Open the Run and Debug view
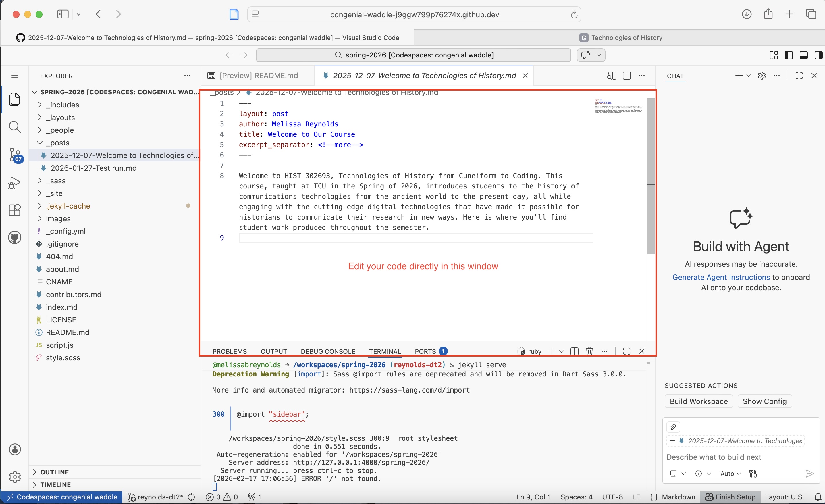825x504 pixels. point(15,182)
